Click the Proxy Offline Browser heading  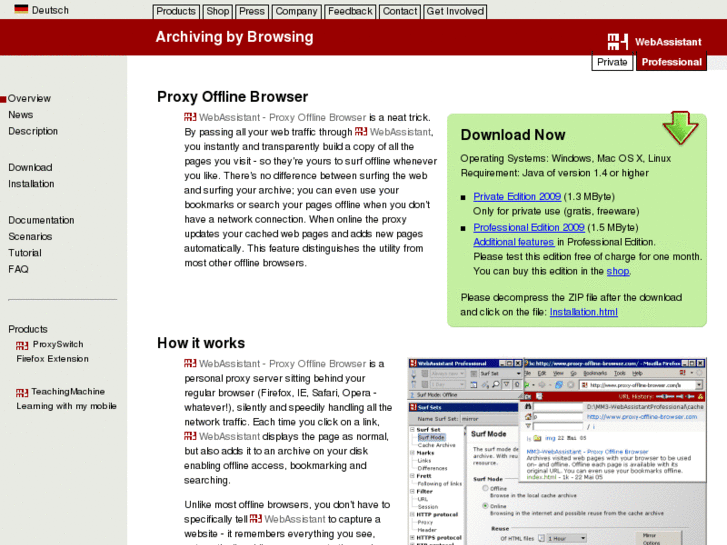[x=232, y=96]
